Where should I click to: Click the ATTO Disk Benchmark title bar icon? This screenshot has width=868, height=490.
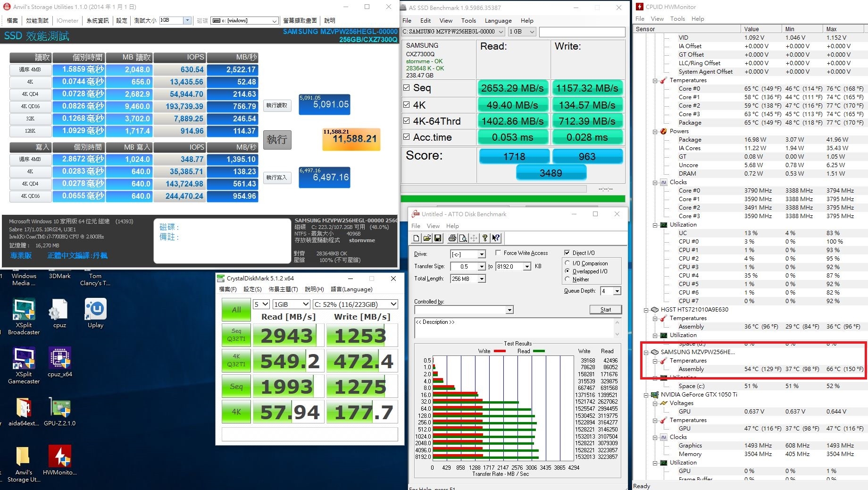pyautogui.click(x=416, y=214)
